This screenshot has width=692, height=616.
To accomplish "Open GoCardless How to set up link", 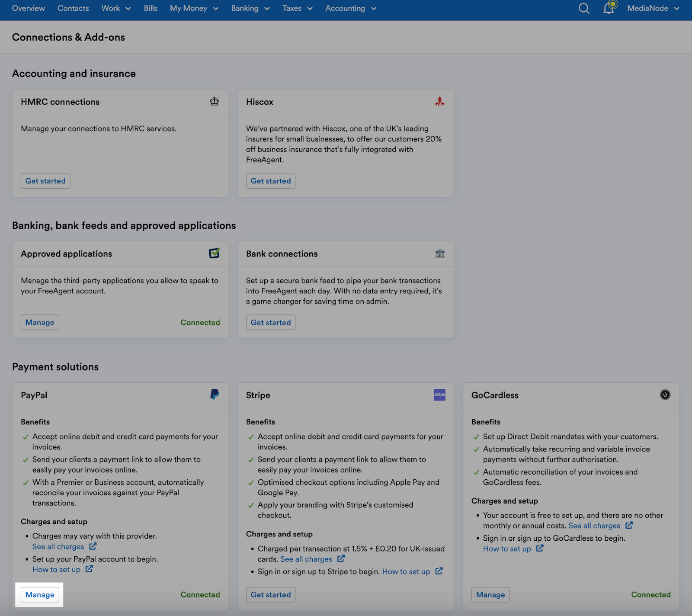I will tap(507, 549).
